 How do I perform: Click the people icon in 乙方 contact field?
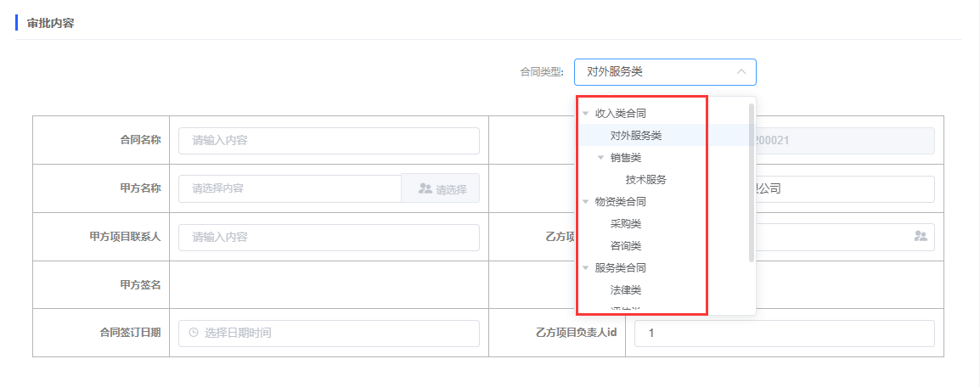click(x=920, y=236)
